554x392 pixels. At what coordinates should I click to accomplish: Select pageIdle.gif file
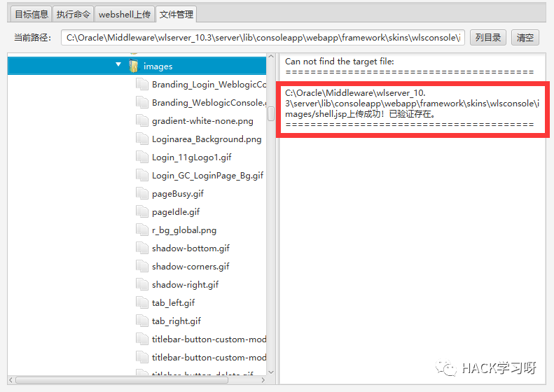click(x=176, y=212)
